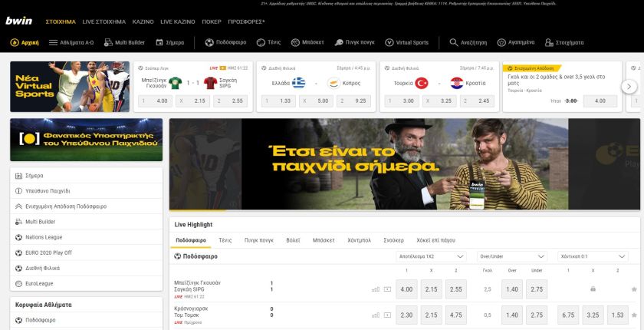The image size is (644, 330).
Task: Open the Virtual Sports section
Action: 406,42
